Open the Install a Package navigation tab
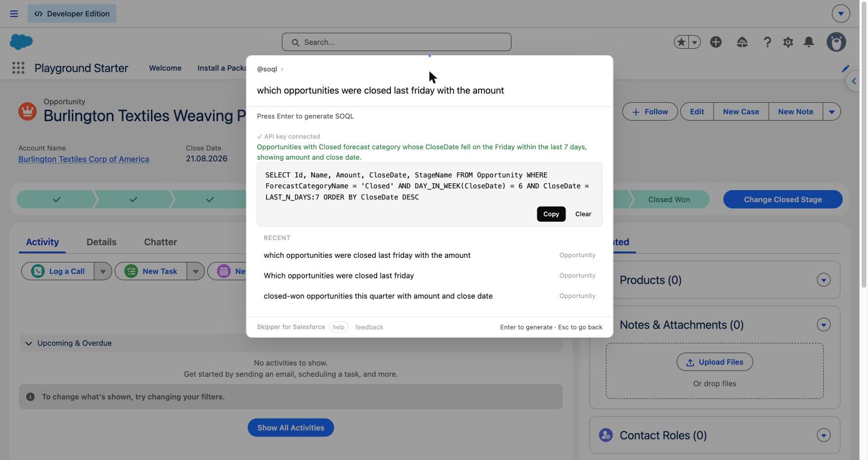868x460 pixels. [x=222, y=68]
